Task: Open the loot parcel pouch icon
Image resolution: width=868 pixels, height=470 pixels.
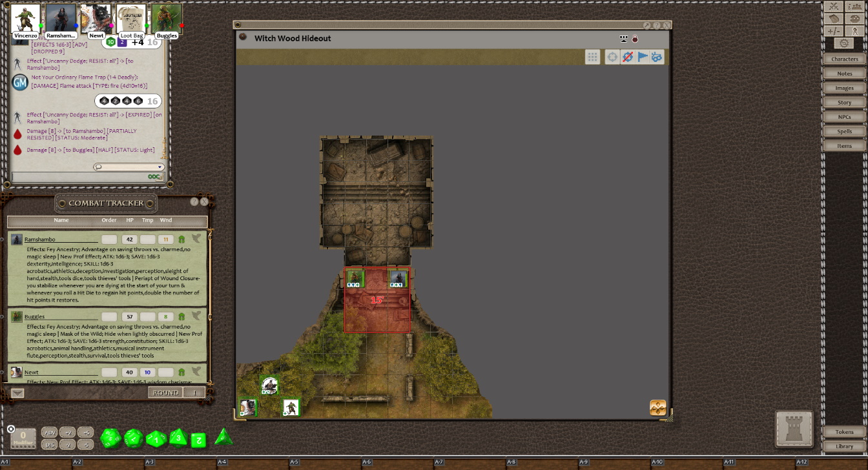Action: point(834,19)
